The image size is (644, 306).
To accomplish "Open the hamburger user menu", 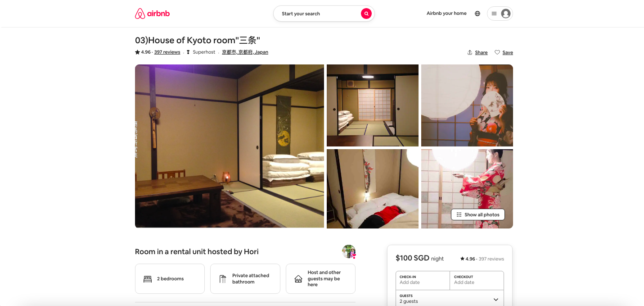I will [494, 14].
